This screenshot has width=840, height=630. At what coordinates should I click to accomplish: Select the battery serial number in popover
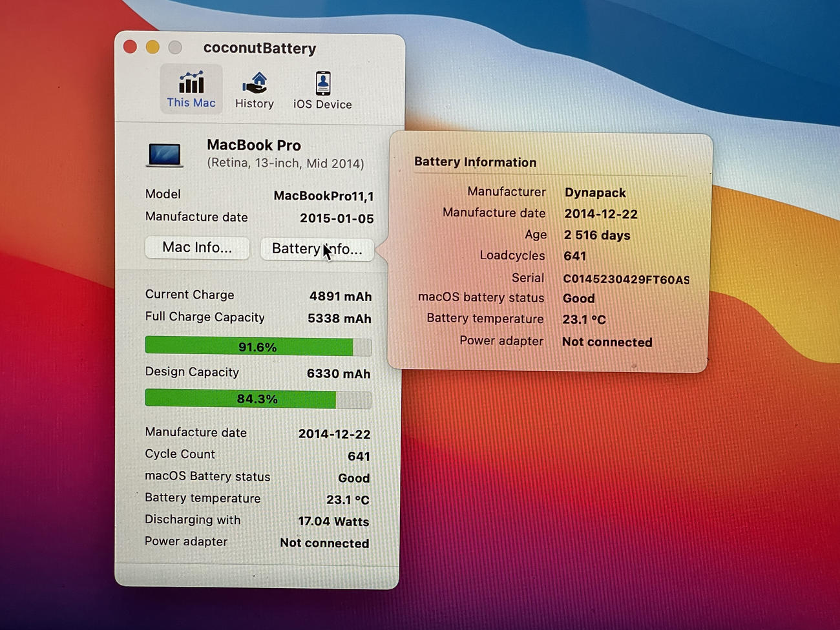pyautogui.click(x=625, y=279)
